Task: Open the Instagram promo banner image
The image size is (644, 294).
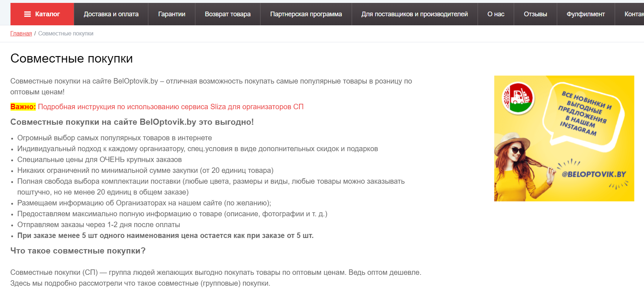Action: point(564,139)
